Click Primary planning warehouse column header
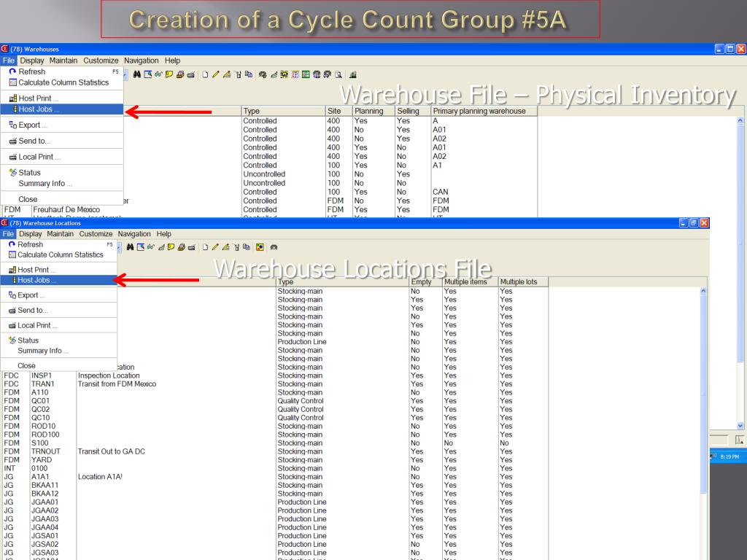The image size is (747, 560). [484, 111]
